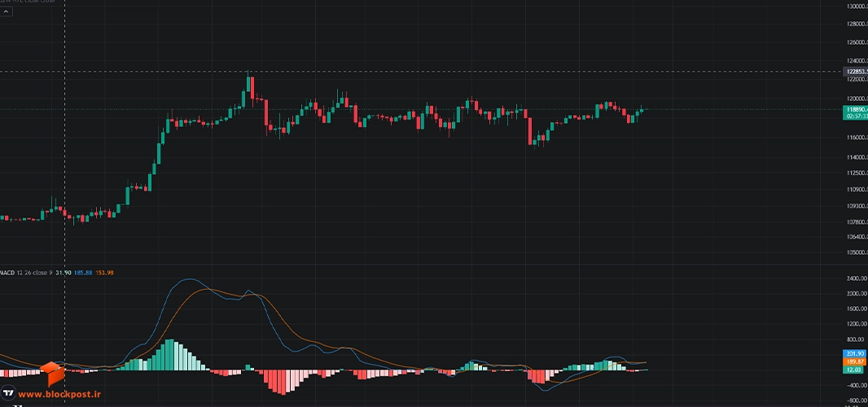This screenshot has height=407, width=868.
Task: Click the deepest red MACD histogram bar
Action: point(283,382)
